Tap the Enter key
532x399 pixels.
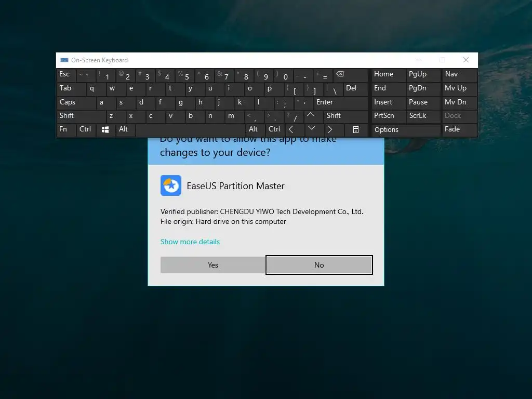coord(340,102)
